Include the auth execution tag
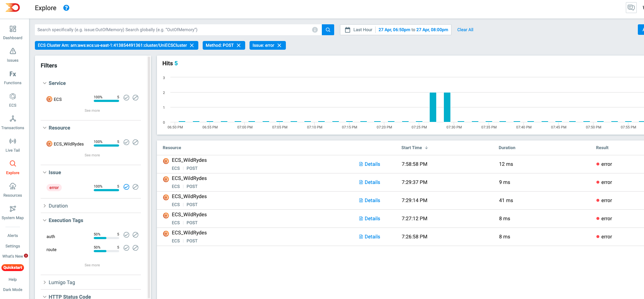Screen dimensions: 644x299 pyautogui.click(x=126, y=235)
